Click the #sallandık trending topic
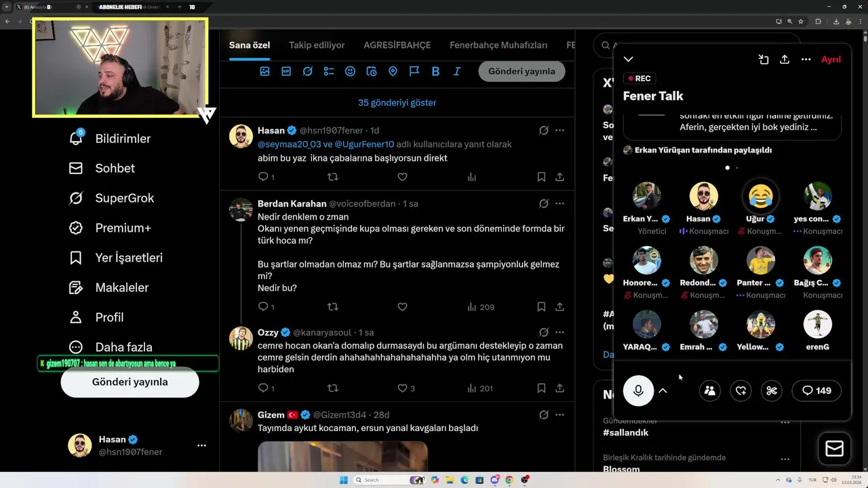This screenshot has height=488, width=868. point(626,432)
